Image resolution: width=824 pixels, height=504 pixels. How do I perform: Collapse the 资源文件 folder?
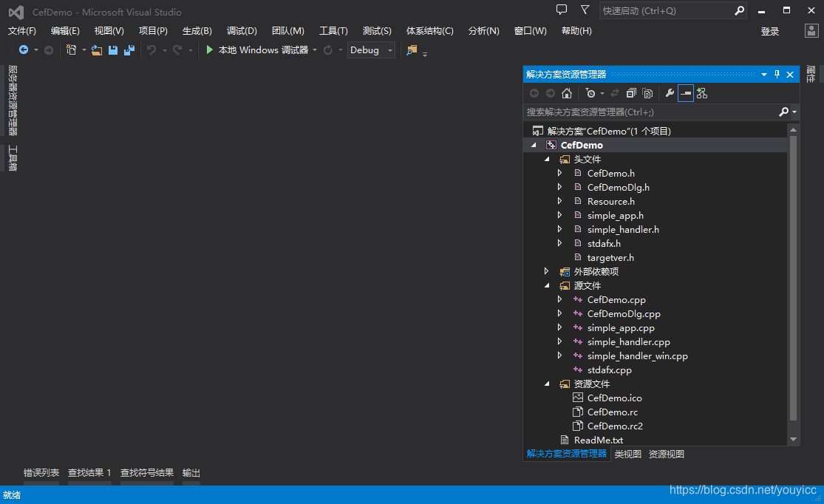pos(547,384)
